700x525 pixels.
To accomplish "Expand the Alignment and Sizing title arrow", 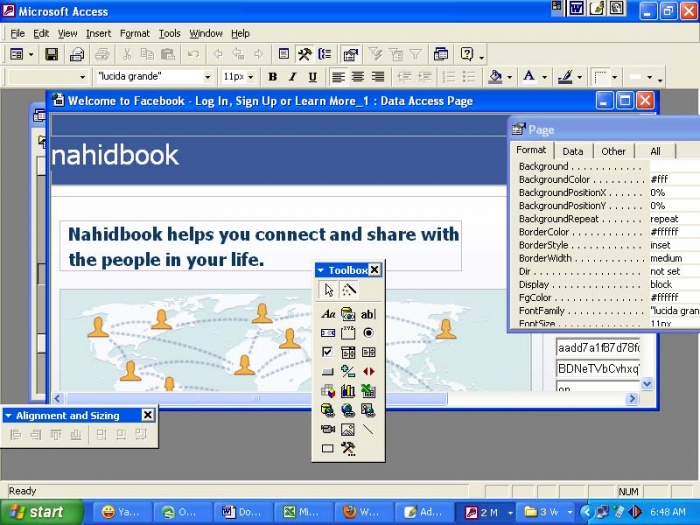I will 8,416.
